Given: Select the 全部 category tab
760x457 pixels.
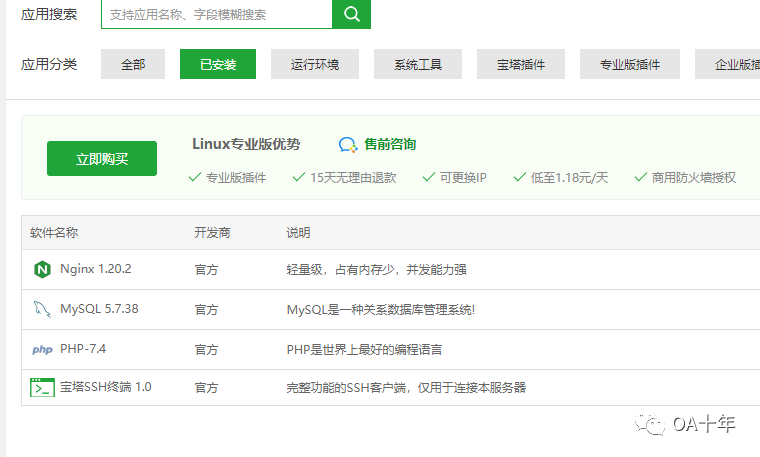Looking at the screenshot, I should point(133,64).
